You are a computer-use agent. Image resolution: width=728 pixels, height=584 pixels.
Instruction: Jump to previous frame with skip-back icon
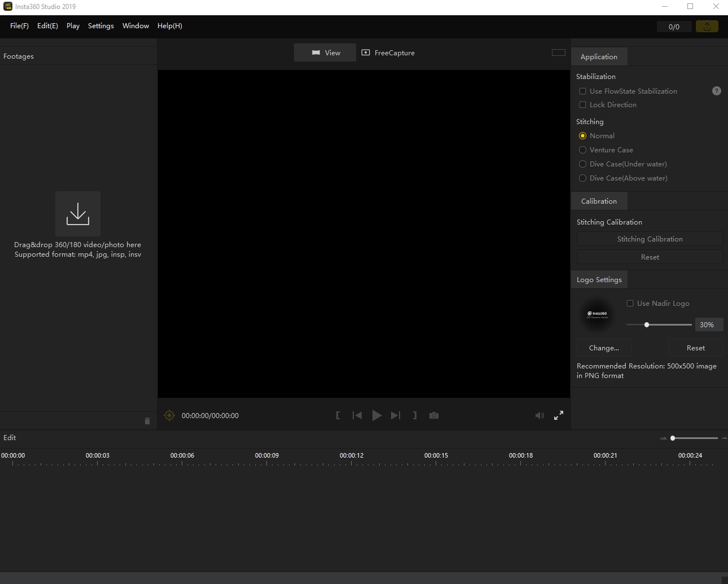(x=357, y=415)
